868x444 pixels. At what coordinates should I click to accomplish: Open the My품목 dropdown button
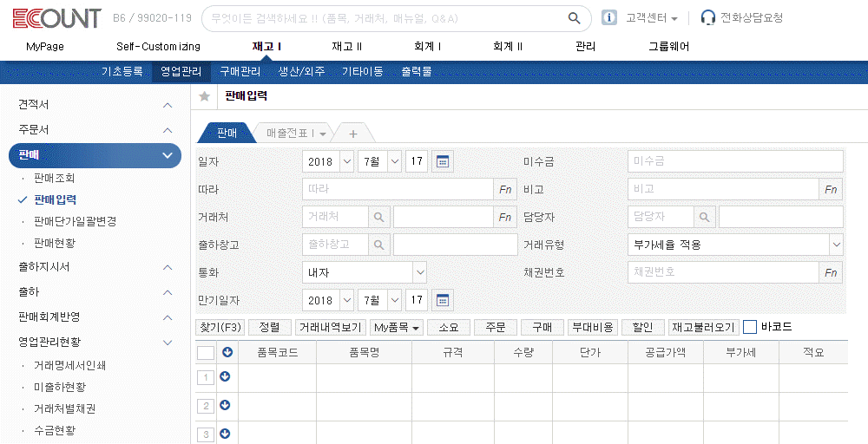tap(396, 327)
